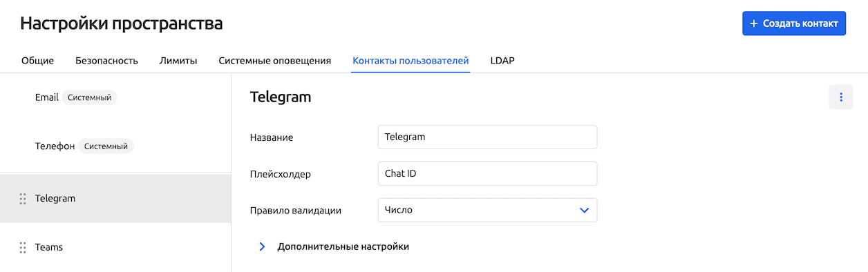Select the Email contact in the list
Viewport: 868px width, 272px height.
115,97
